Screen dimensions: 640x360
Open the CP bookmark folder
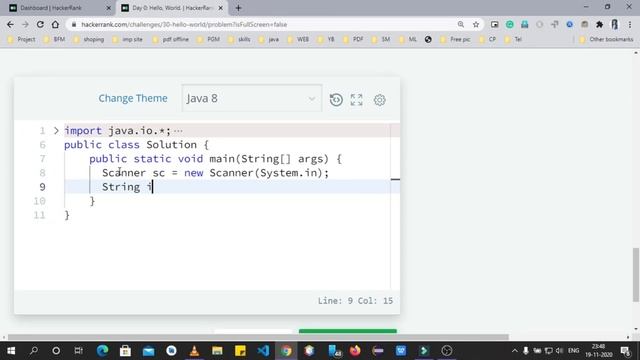[488, 39]
